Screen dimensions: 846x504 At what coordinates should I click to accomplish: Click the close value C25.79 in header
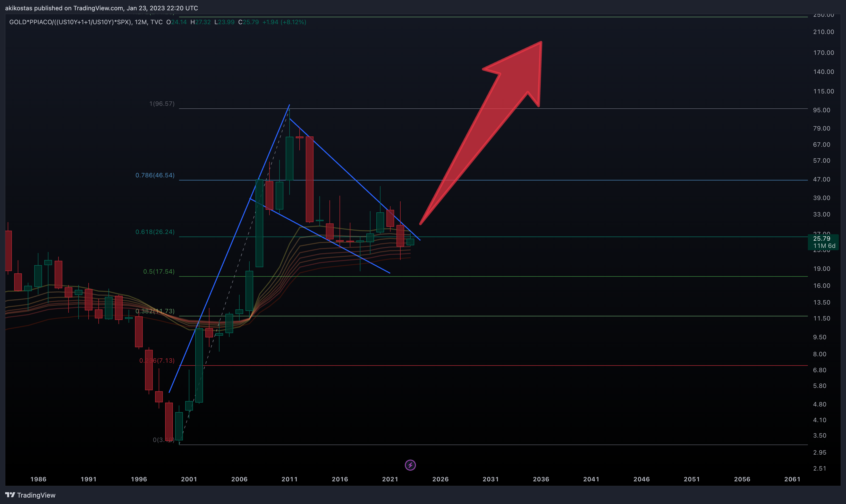248,22
